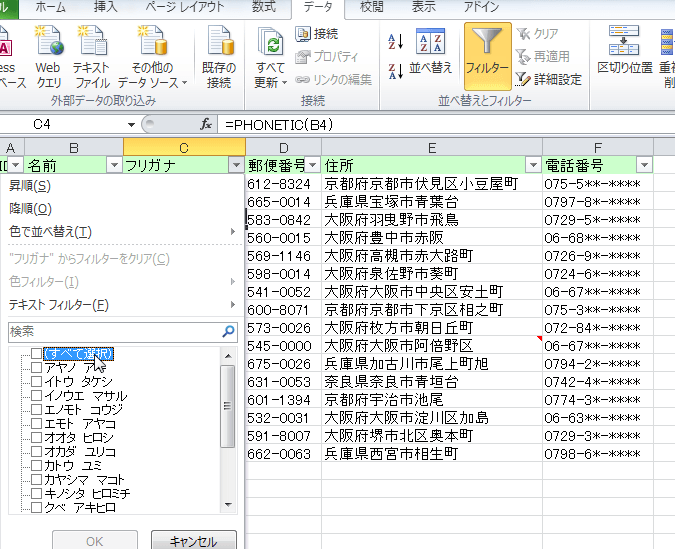Open the 住所 column filter dropdown
This screenshot has height=549, width=675.
point(533,165)
